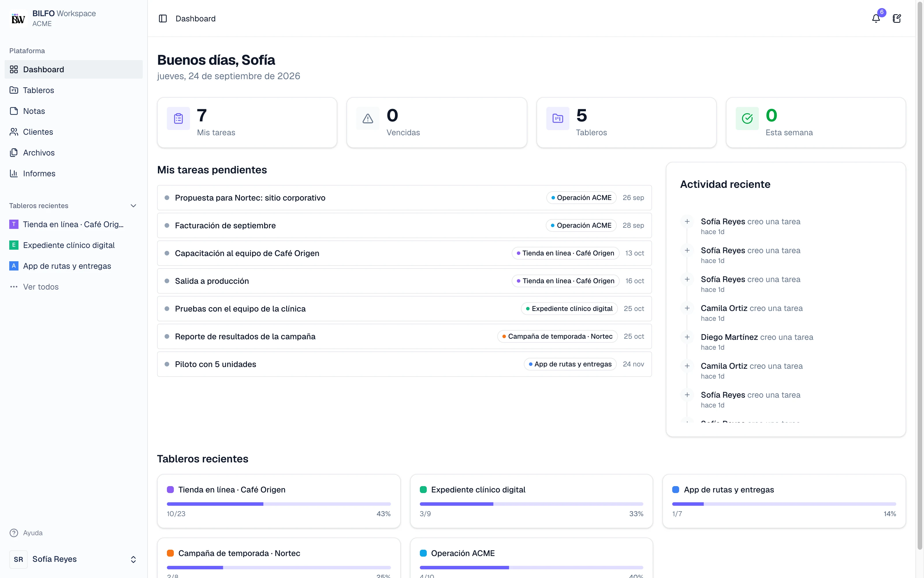Open Tableros in the sidebar
The width and height of the screenshot is (924, 578).
[74, 90]
